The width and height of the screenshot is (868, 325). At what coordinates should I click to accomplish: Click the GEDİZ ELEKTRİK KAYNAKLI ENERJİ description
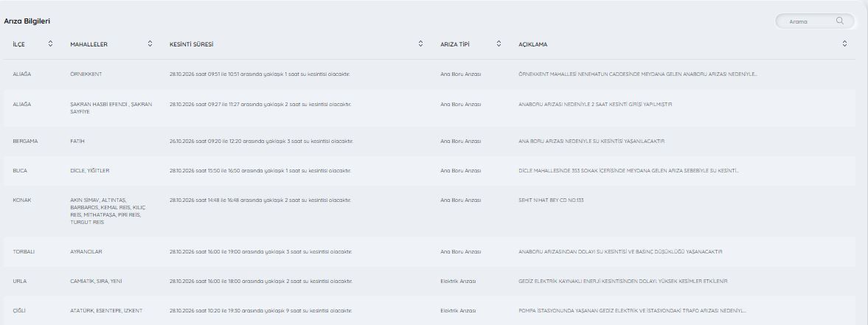623,282
